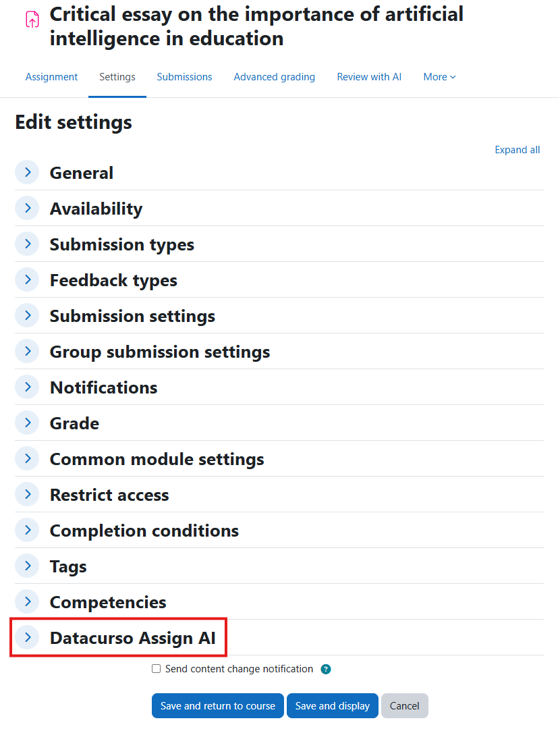Image resolution: width=560 pixels, height=729 pixels.
Task: Expand the Restrict access section
Action: tap(26, 494)
